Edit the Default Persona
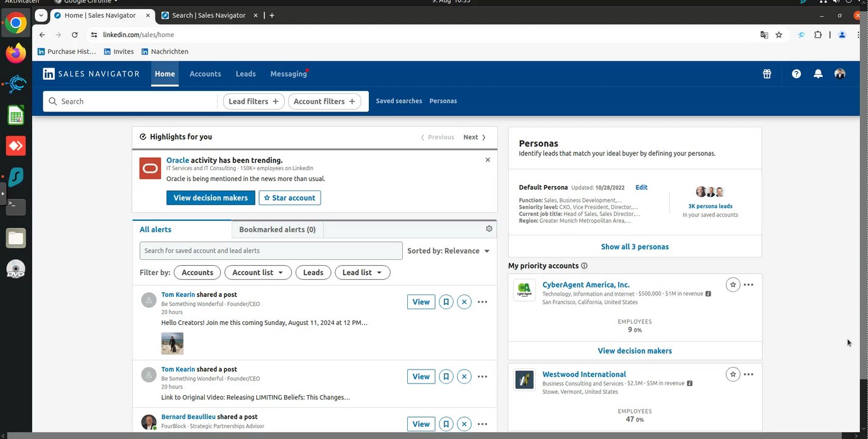This screenshot has height=439, width=868. tap(641, 187)
